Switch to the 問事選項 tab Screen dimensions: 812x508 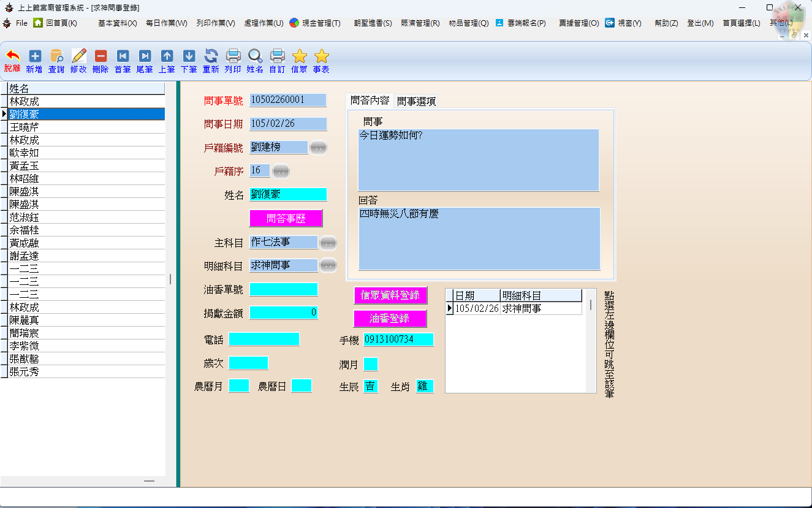click(416, 101)
